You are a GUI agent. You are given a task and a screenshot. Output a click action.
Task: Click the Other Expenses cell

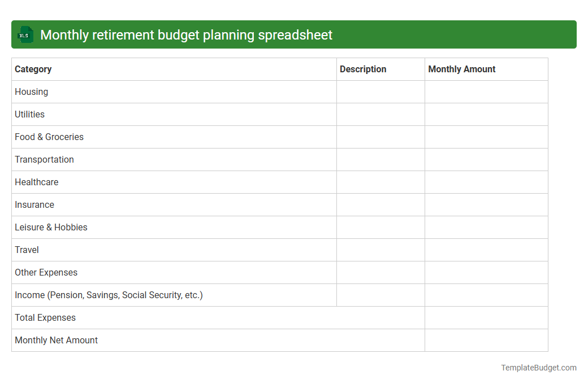(x=46, y=272)
